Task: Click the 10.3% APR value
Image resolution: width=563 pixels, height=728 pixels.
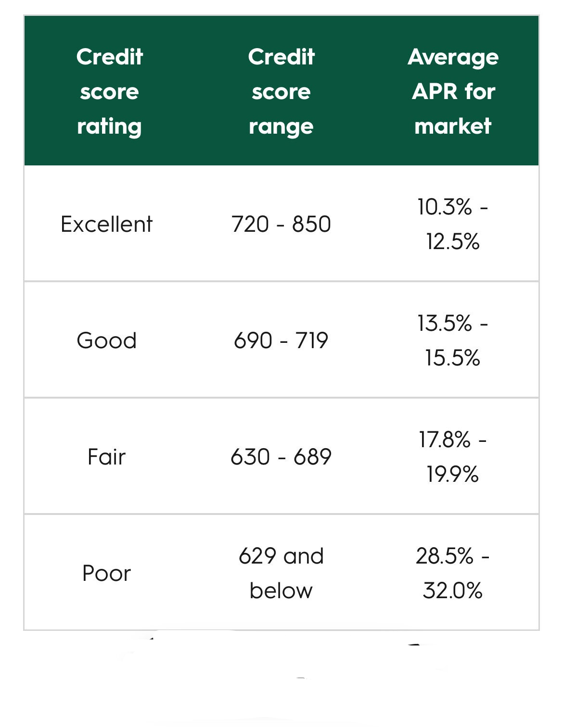Action: [444, 207]
